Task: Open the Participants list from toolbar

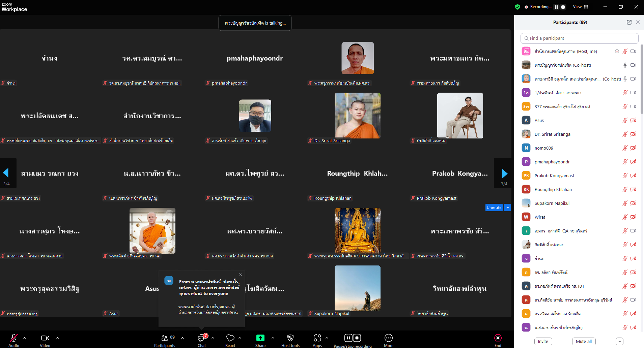Action: click(165, 338)
